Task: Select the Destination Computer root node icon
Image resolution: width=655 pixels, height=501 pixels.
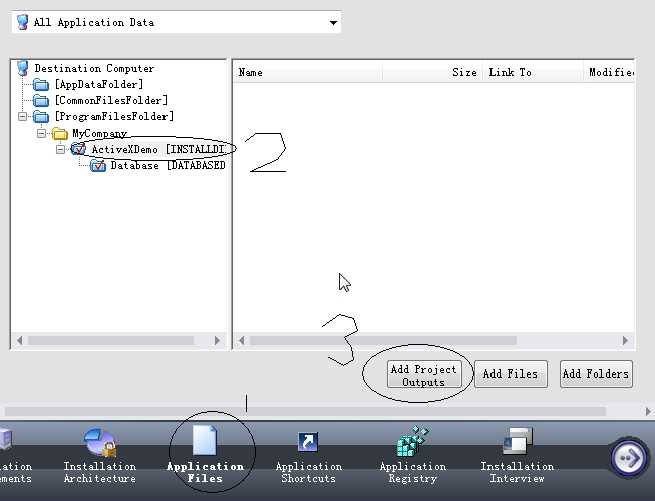Action: click(23, 68)
